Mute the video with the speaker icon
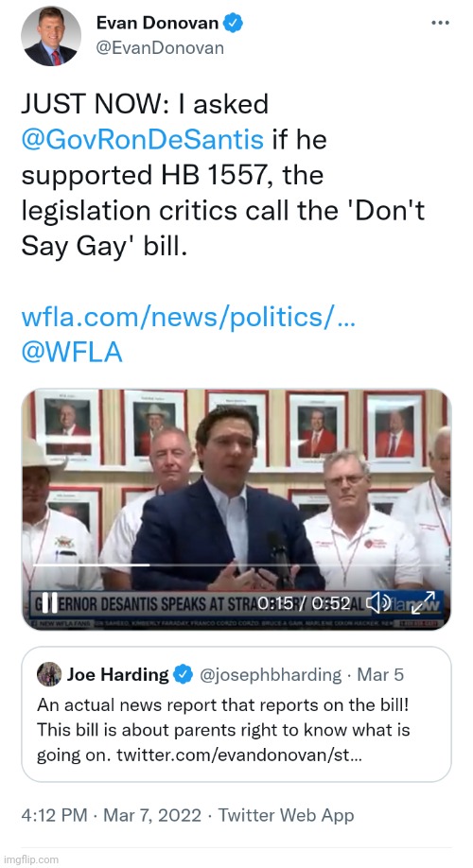This screenshot has height=868, width=473. tap(378, 603)
